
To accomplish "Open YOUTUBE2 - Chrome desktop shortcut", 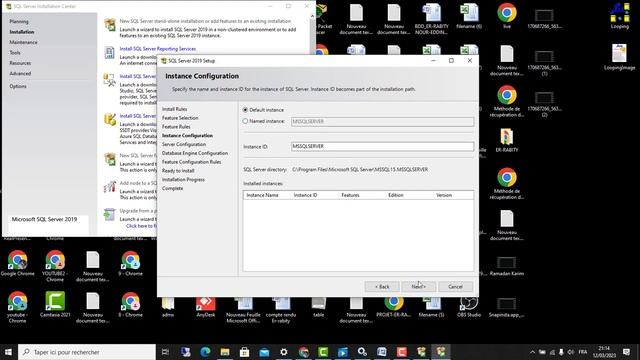I will [55, 267].
